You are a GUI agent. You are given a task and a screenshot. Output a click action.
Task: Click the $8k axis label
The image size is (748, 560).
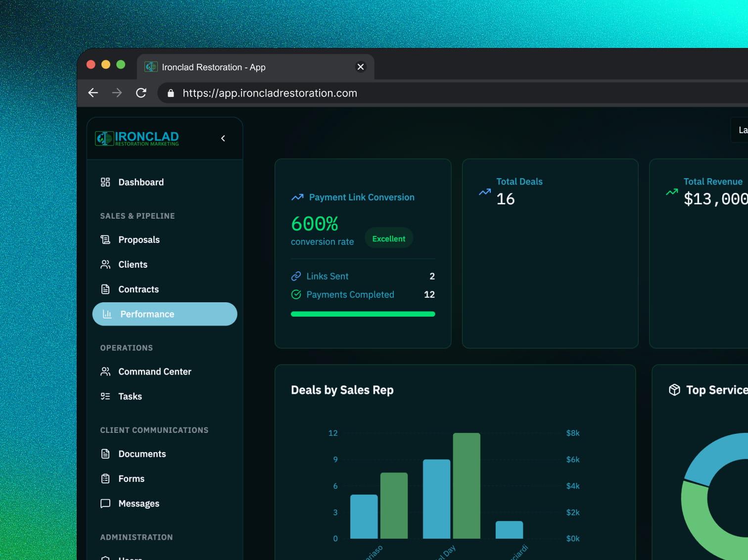(573, 433)
